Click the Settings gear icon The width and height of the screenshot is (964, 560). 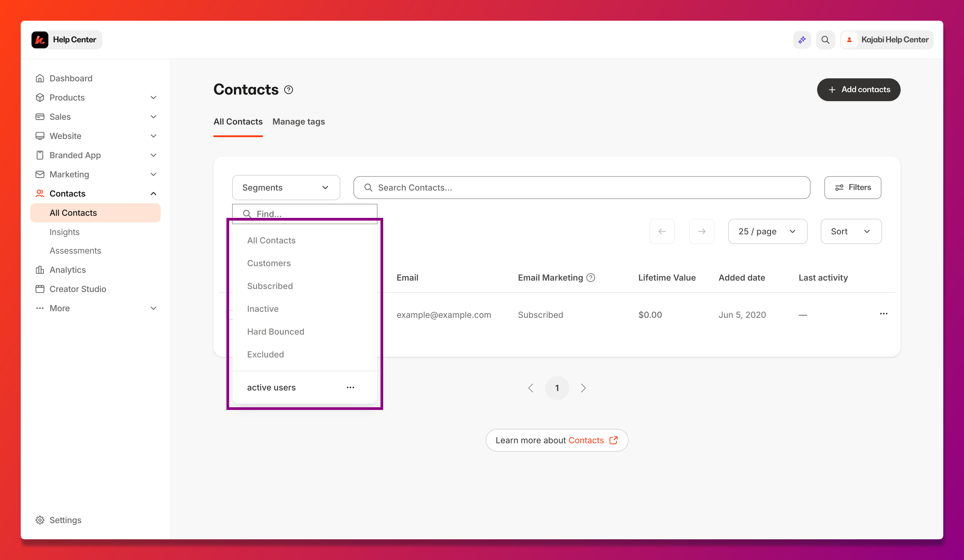[x=40, y=520]
